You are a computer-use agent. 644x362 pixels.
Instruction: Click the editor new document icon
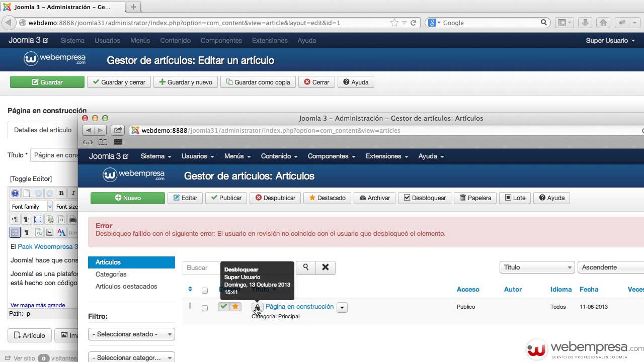[27, 193]
